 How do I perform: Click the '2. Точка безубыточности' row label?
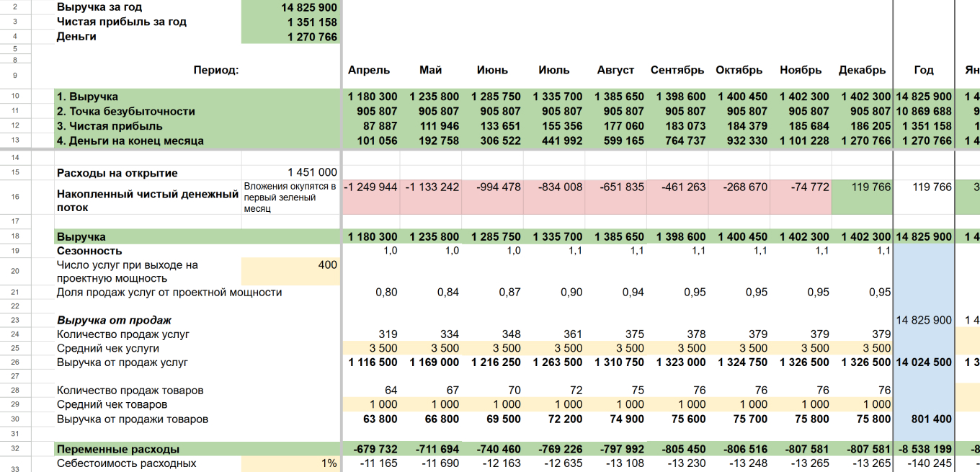[126, 111]
